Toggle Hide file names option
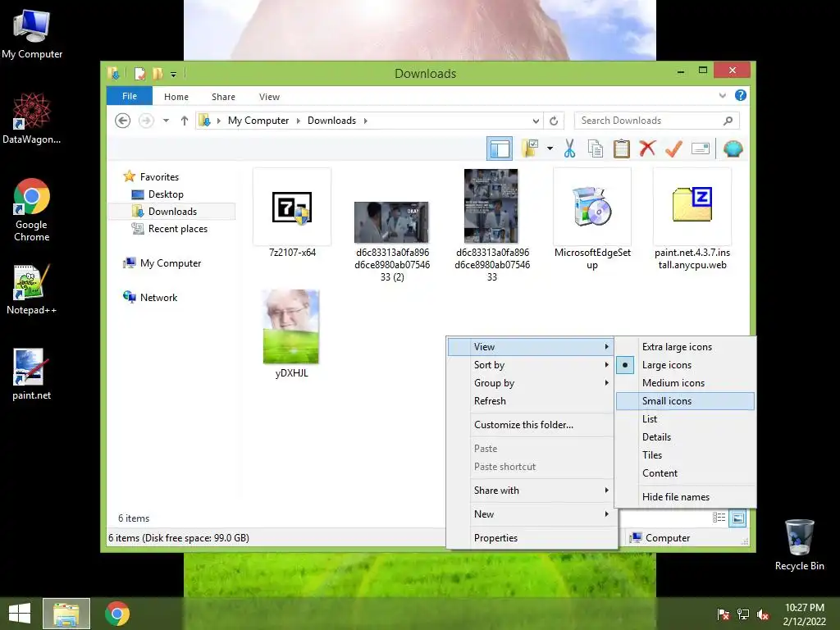The height and width of the screenshot is (630, 840). coord(685,497)
